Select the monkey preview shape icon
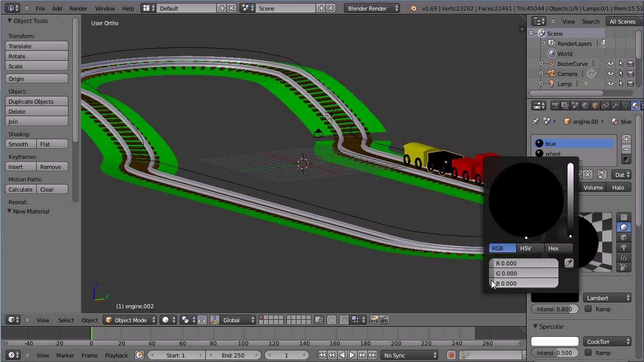This screenshot has height=362, width=644. [624, 247]
